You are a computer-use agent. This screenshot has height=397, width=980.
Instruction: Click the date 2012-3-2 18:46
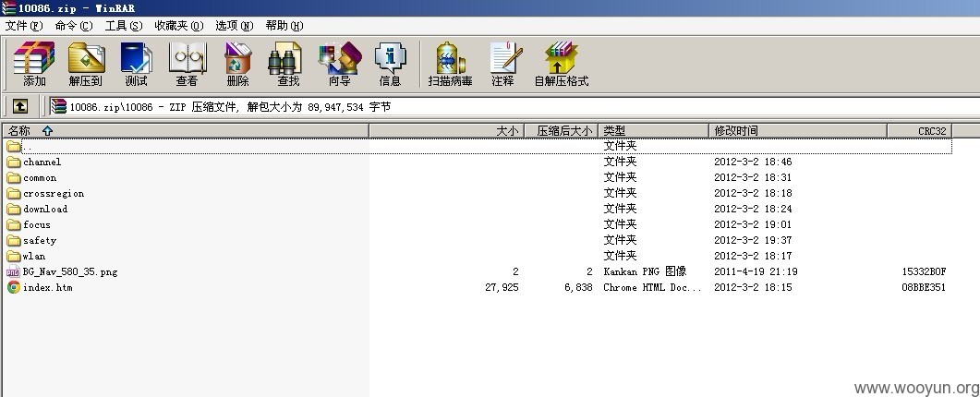pos(753,162)
